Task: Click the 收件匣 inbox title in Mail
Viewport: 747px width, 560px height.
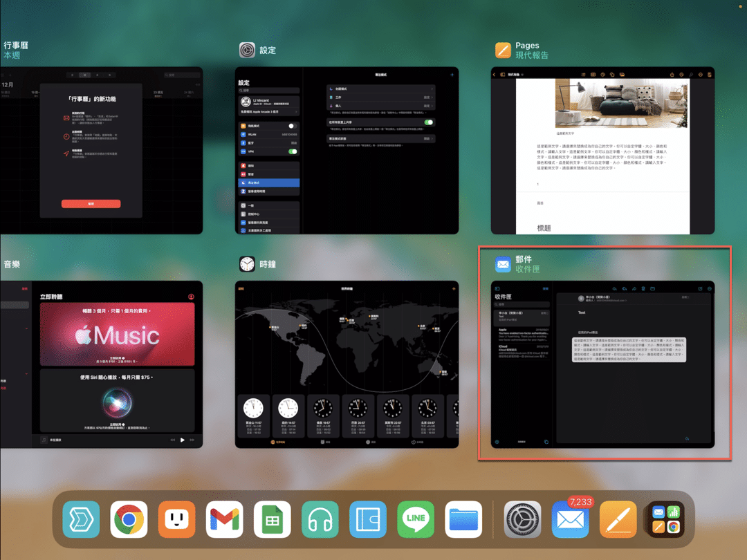Action: click(x=503, y=296)
